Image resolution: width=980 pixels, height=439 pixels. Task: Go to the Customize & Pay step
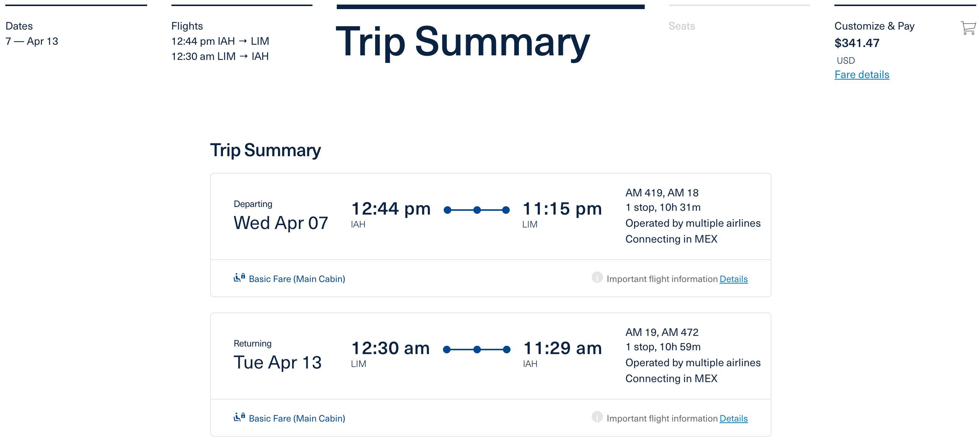click(x=874, y=26)
